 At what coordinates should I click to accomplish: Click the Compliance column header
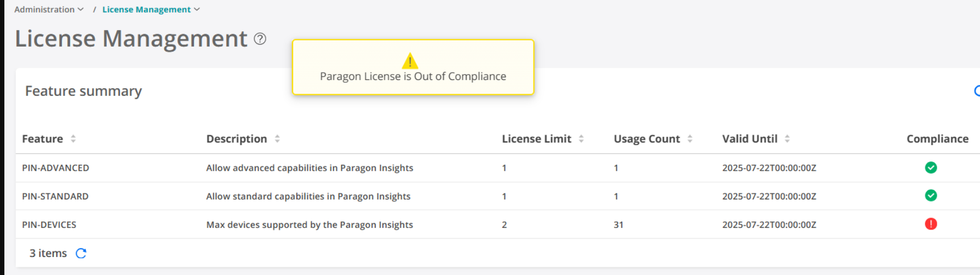point(937,139)
